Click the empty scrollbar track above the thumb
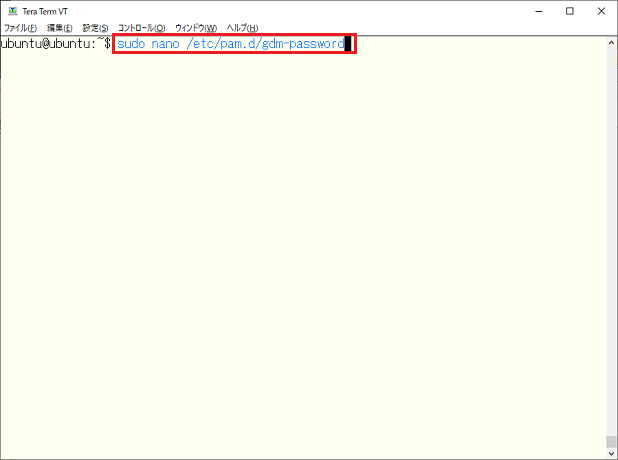 click(x=611, y=240)
